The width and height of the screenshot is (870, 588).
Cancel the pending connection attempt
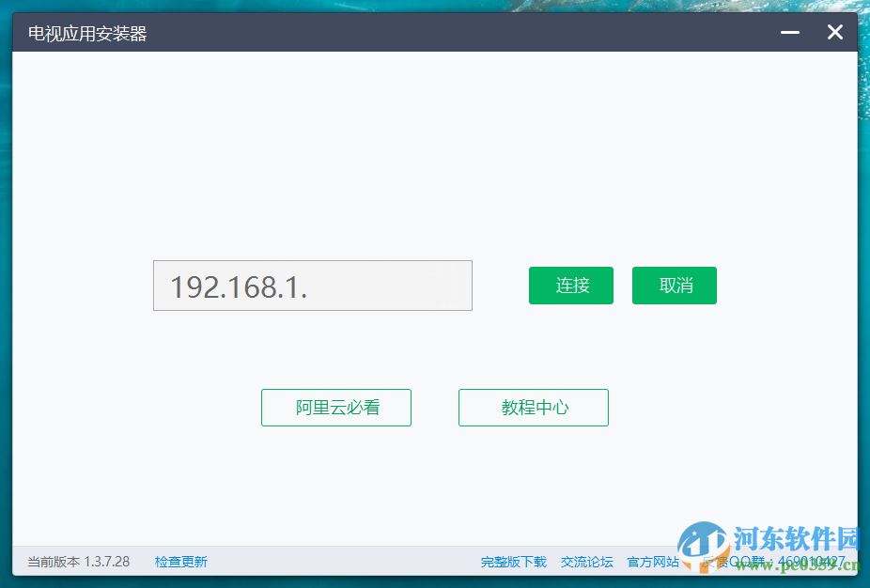pos(674,286)
